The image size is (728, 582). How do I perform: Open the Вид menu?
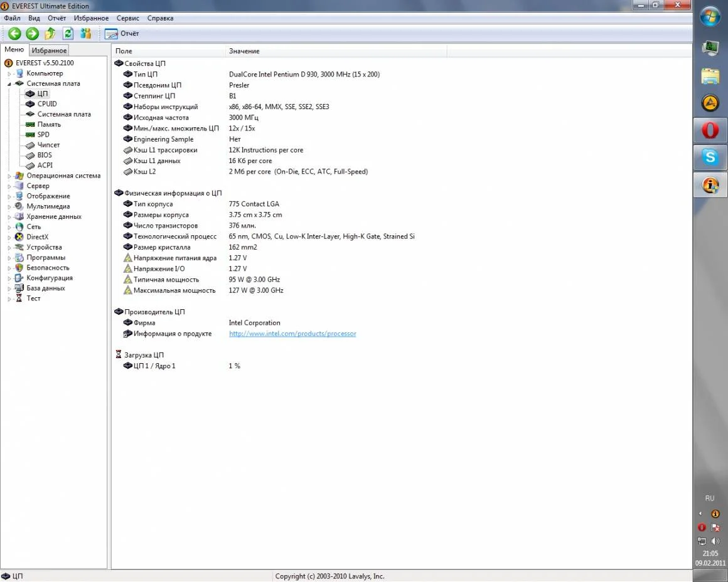coord(34,18)
